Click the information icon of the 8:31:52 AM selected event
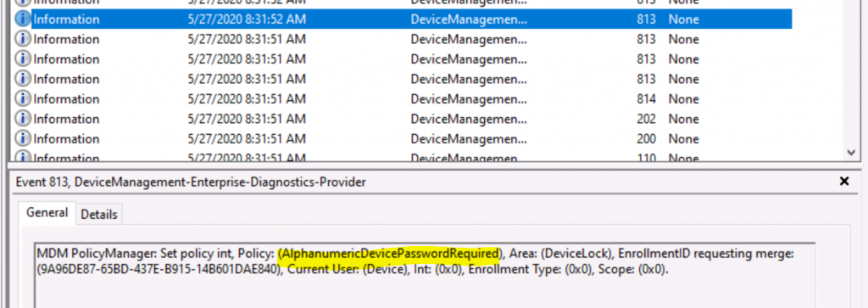The height and width of the screenshot is (308, 868). pyautogui.click(x=22, y=20)
